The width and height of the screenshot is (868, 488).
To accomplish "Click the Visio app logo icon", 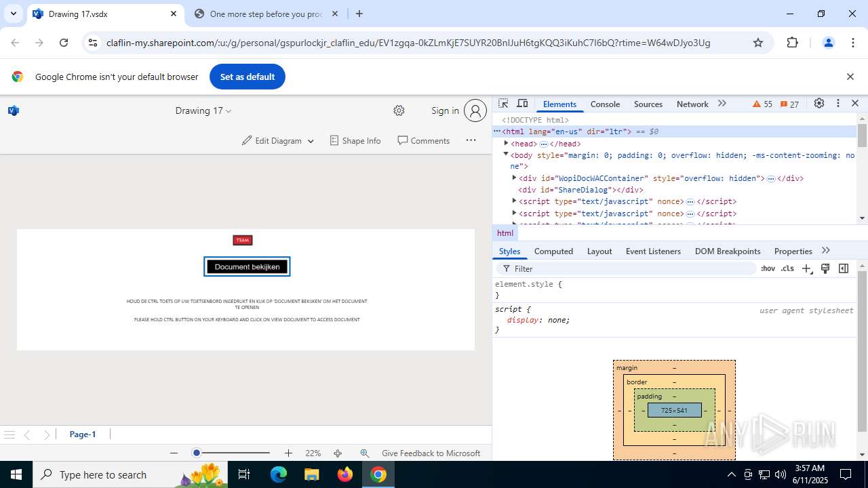I will tap(14, 110).
